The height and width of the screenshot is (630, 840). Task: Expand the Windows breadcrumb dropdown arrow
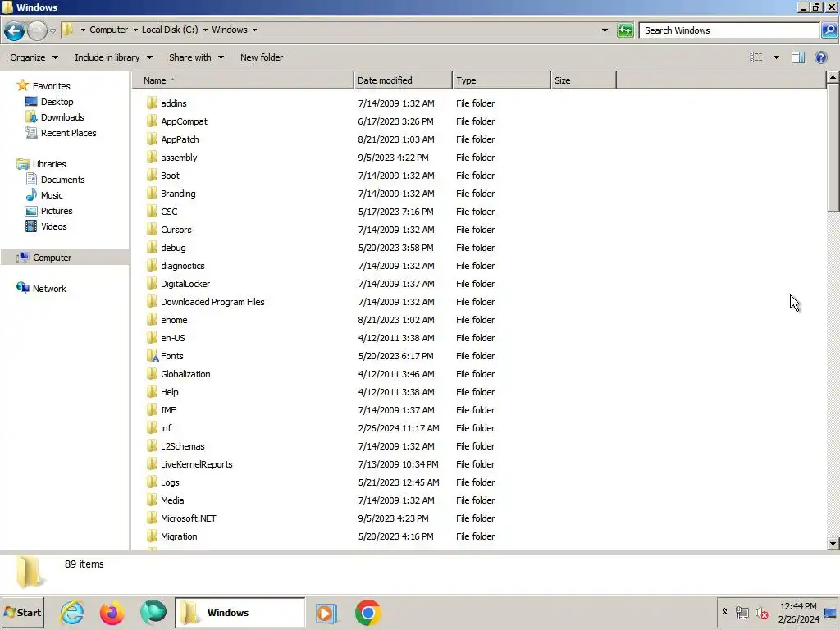click(x=254, y=30)
